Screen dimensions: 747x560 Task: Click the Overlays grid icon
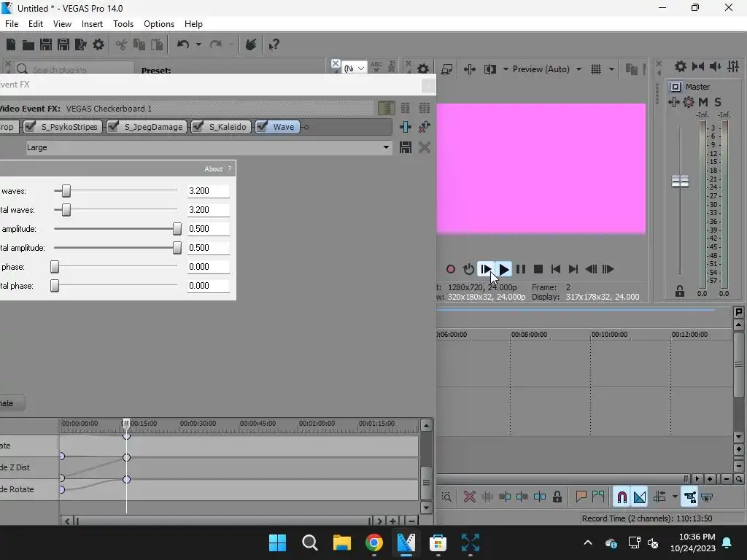pos(596,69)
